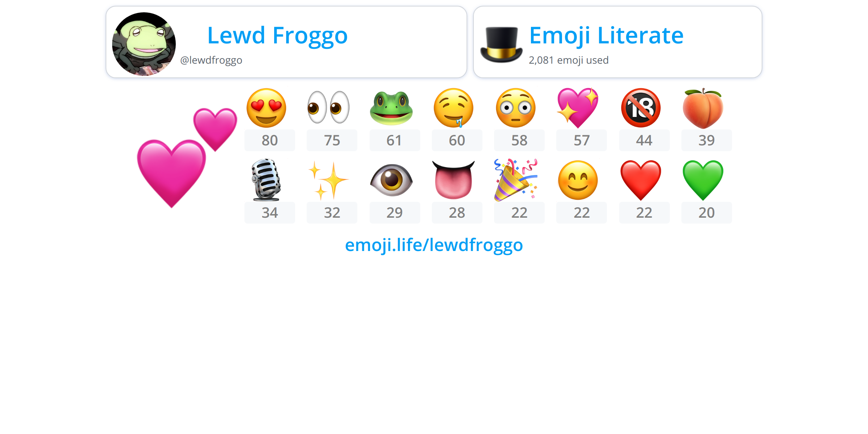Viewport: 868px width, 434px height.
Task: Open the emoji.life/lewdfroggo link
Action: tap(434, 245)
